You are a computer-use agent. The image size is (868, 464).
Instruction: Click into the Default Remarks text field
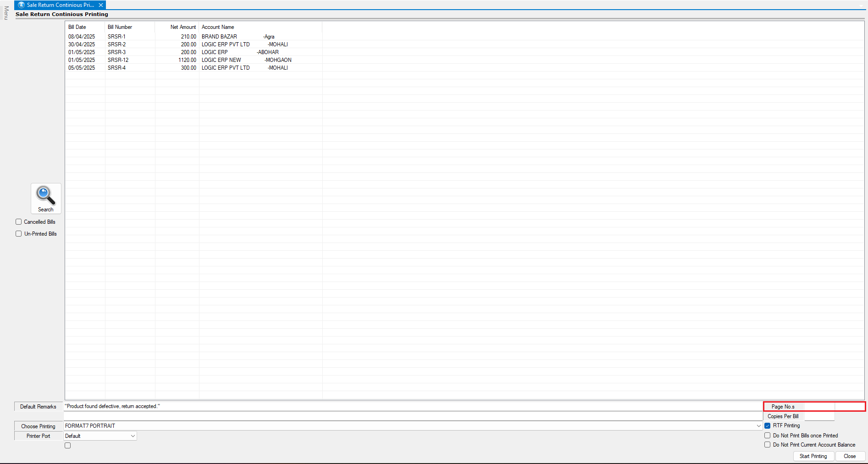[x=413, y=407]
